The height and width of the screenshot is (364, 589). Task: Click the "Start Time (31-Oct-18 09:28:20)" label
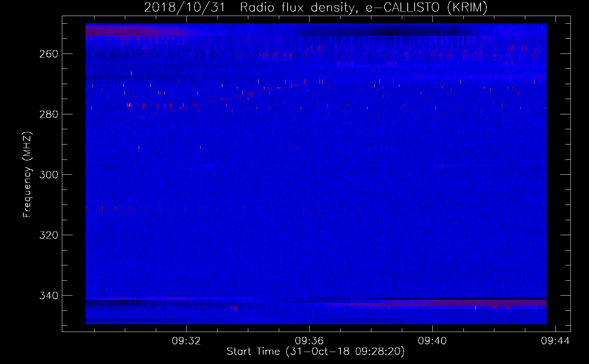click(x=316, y=352)
